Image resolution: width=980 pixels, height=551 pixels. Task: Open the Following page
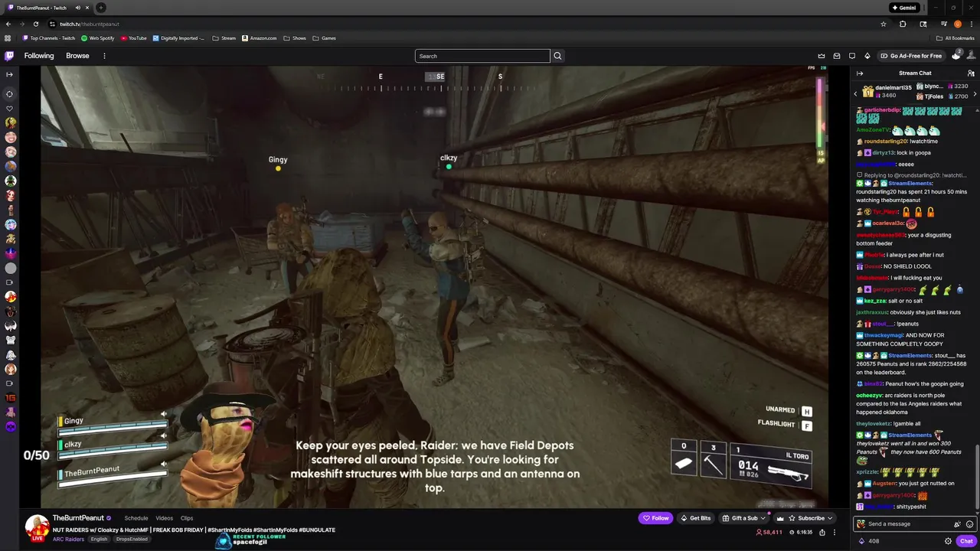[39, 56]
